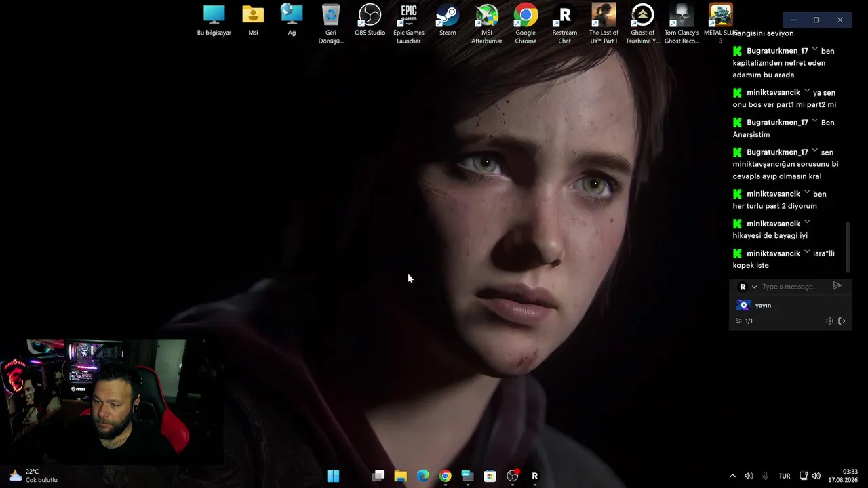Open network status icon in the system tray
The width and height of the screenshot is (868, 488).
(x=804, y=476)
